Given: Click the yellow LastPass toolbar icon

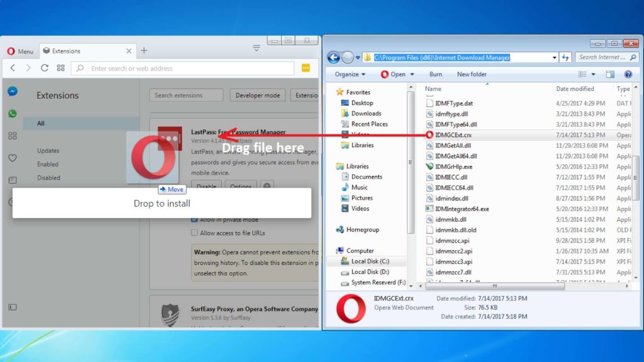Looking at the screenshot, I should pyautogui.click(x=306, y=68).
